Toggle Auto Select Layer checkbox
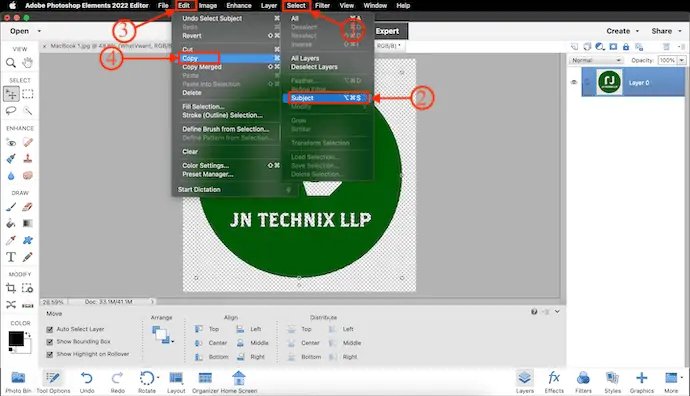Screen dimensions: 690x396 tap(50, 329)
